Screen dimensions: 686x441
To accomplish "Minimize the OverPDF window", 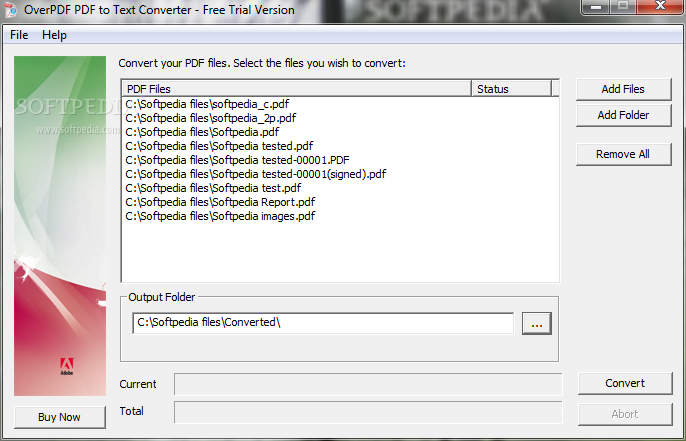I will 595,7.
